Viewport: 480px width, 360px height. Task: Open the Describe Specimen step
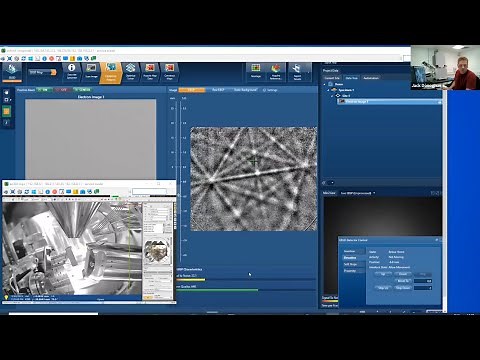[72, 71]
